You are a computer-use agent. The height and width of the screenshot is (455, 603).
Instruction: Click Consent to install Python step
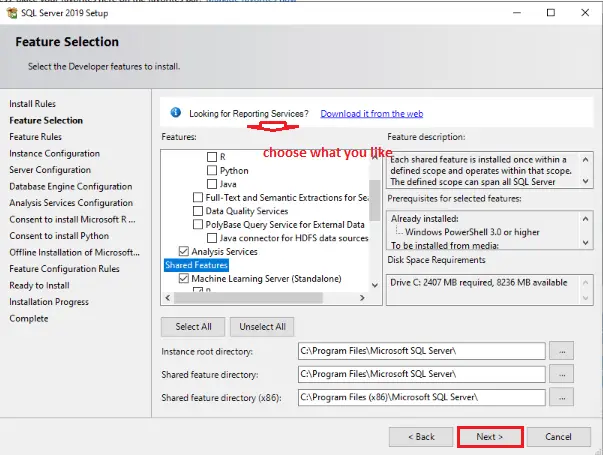[x=59, y=236]
